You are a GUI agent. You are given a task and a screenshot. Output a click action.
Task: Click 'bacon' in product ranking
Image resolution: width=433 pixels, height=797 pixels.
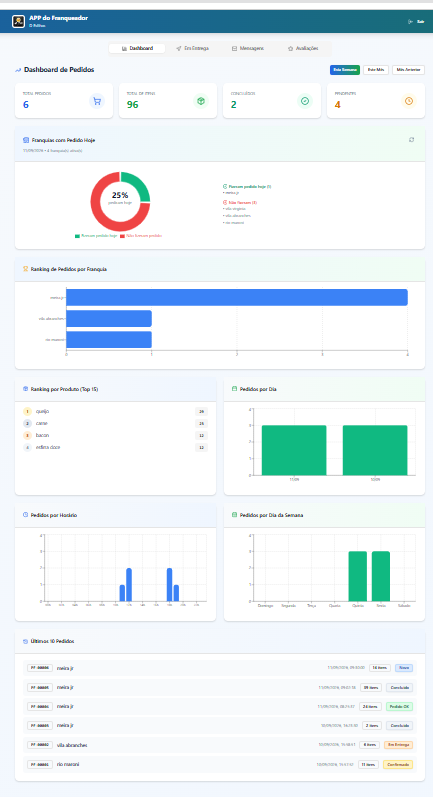(x=42, y=435)
